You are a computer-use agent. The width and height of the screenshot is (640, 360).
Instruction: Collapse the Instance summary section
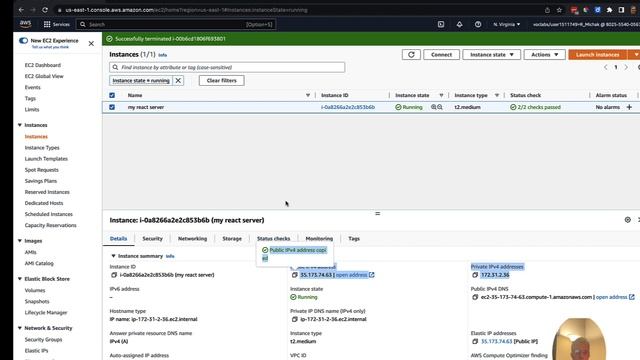[x=113, y=256]
